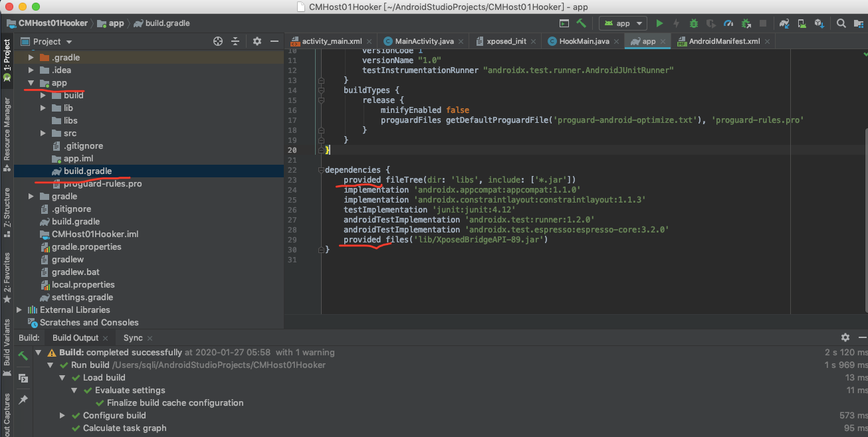868x437 pixels.
Task: Click Collapse All in Project panel
Action: click(235, 41)
